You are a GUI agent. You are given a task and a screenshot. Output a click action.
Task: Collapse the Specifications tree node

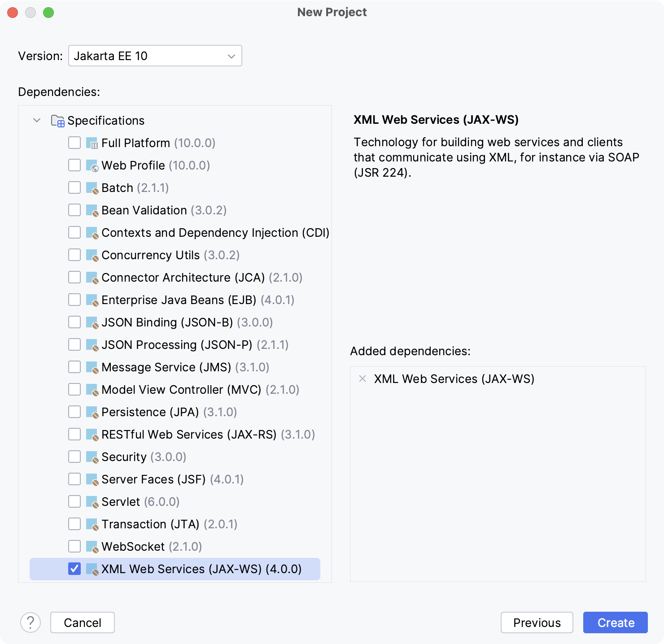pyautogui.click(x=37, y=120)
